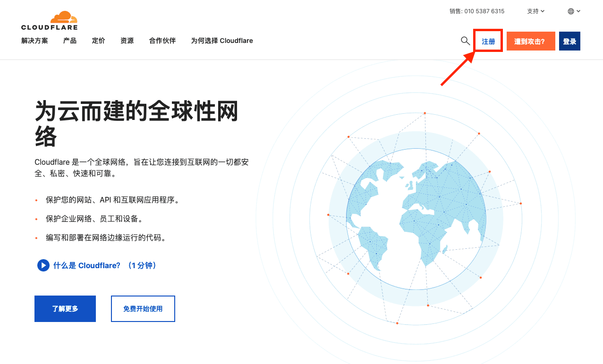Click the 登录 login button
This screenshot has height=364, width=603.
[x=569, y=41]
